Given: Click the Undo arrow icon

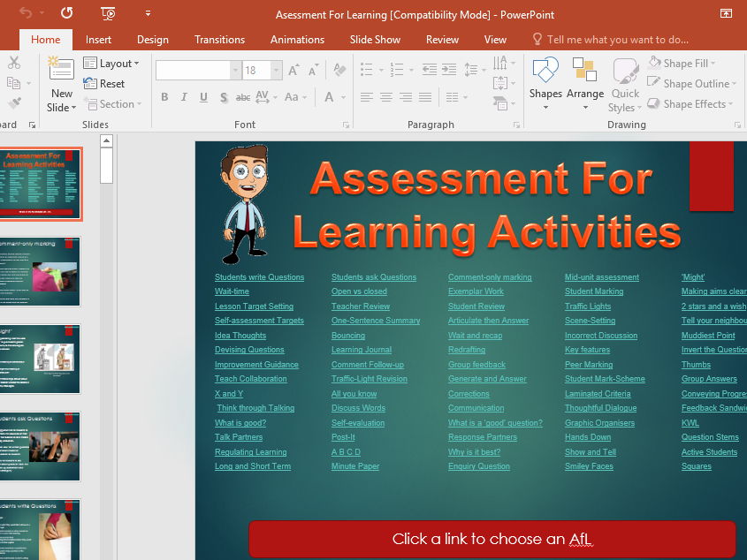Looking at the screenshot, I should pos(26,13).
